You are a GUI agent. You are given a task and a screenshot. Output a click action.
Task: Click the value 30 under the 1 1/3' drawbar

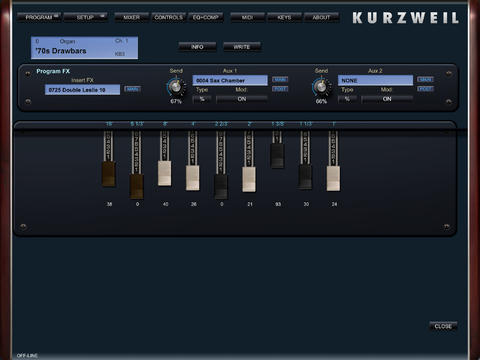pos(306,204)
